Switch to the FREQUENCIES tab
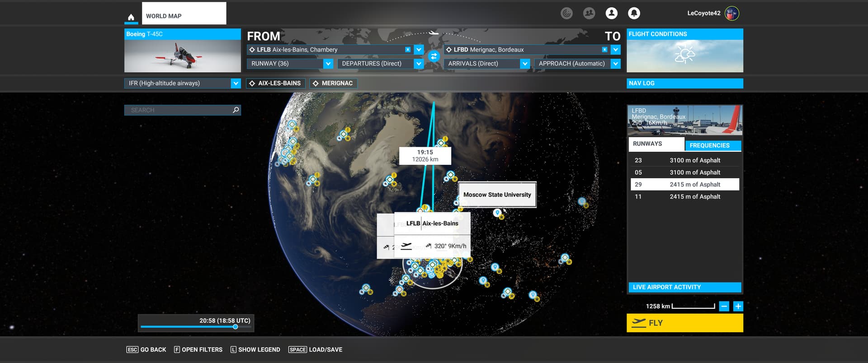The height and width of the screenshot is (363, 868). point(712,145)
